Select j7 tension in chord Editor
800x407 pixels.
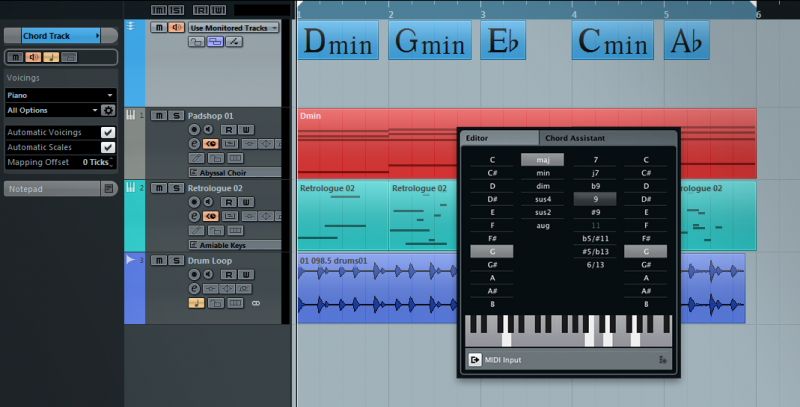coord(595,173)
